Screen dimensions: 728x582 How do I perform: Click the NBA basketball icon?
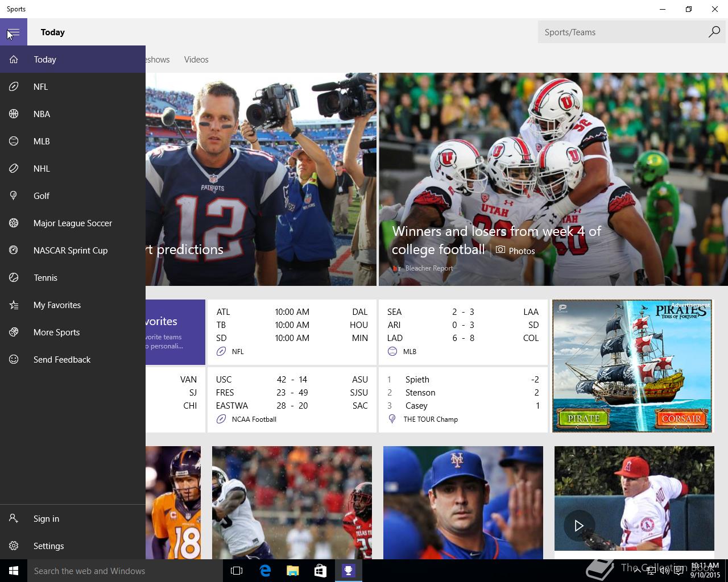point(14,114)
